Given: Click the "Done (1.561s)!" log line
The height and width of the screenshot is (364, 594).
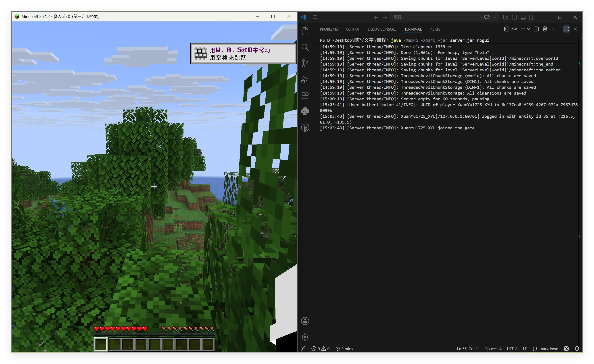Looking at the screenshot, I should tap(404, 52).
